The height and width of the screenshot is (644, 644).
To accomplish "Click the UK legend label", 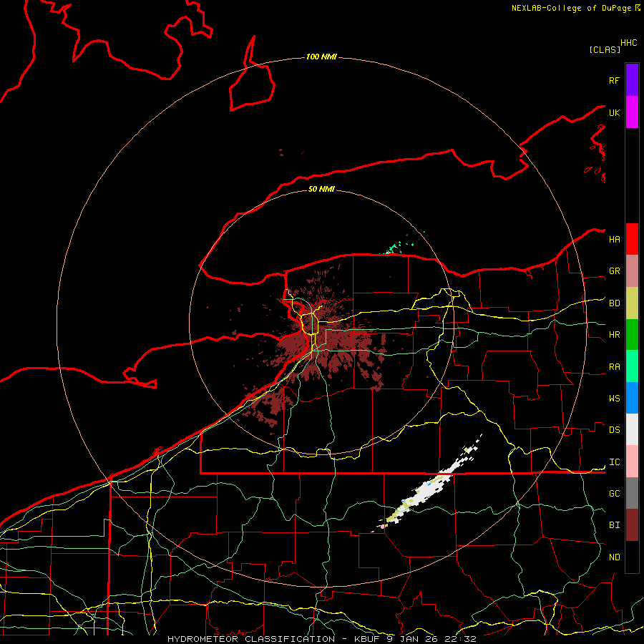I will click(x=614, y=112).
